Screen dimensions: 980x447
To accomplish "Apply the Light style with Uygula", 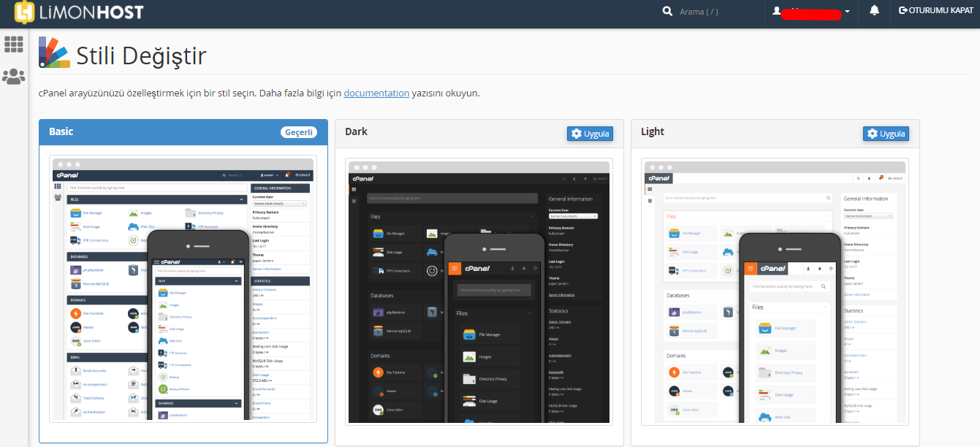I will [886, 134].
